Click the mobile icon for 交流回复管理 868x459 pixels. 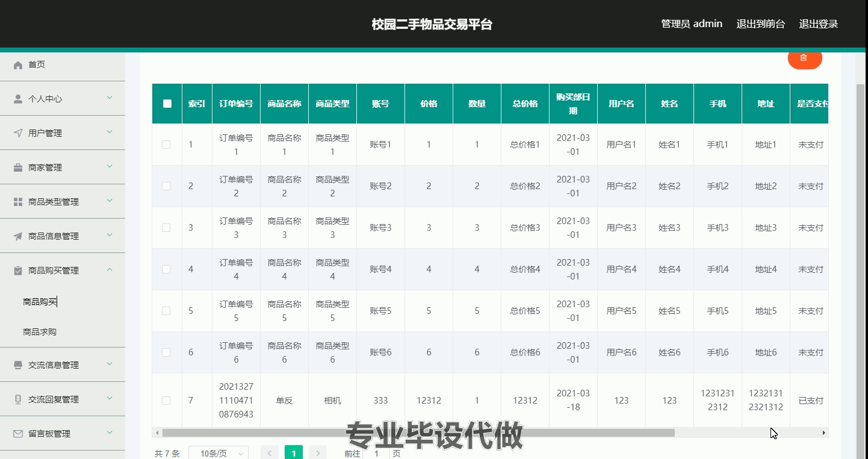click(18, 399)
